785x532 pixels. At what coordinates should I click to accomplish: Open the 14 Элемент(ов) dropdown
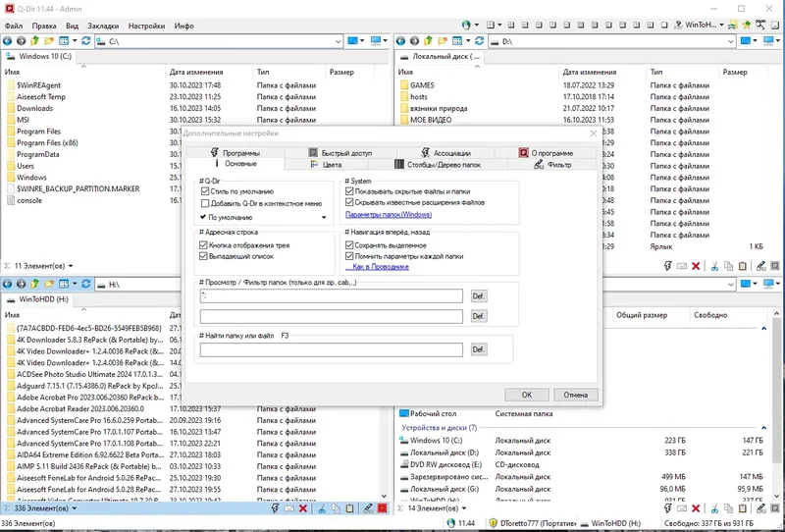click(x=464, y=508)
